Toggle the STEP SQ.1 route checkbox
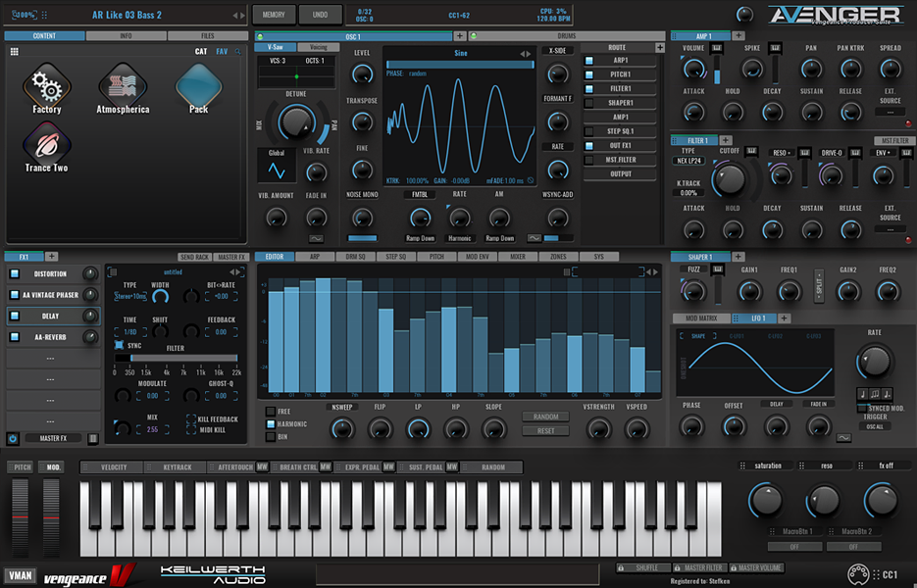The height and width of the screenshot is (588, 917). tap(588, 131)
